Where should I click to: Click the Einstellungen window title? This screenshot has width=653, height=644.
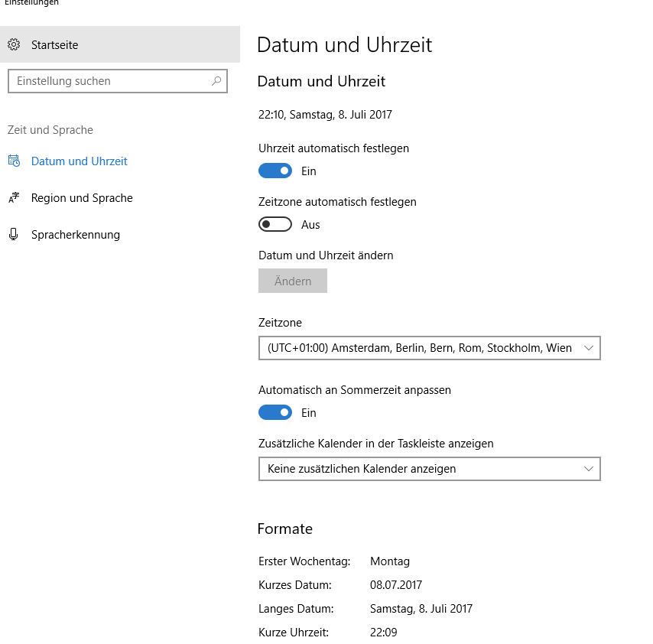click(31, 2)
